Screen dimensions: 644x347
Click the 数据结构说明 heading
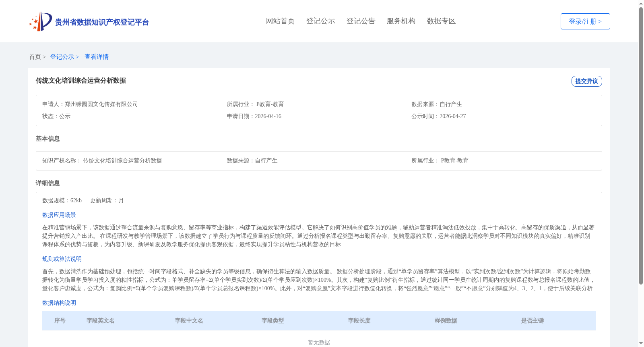59,303
